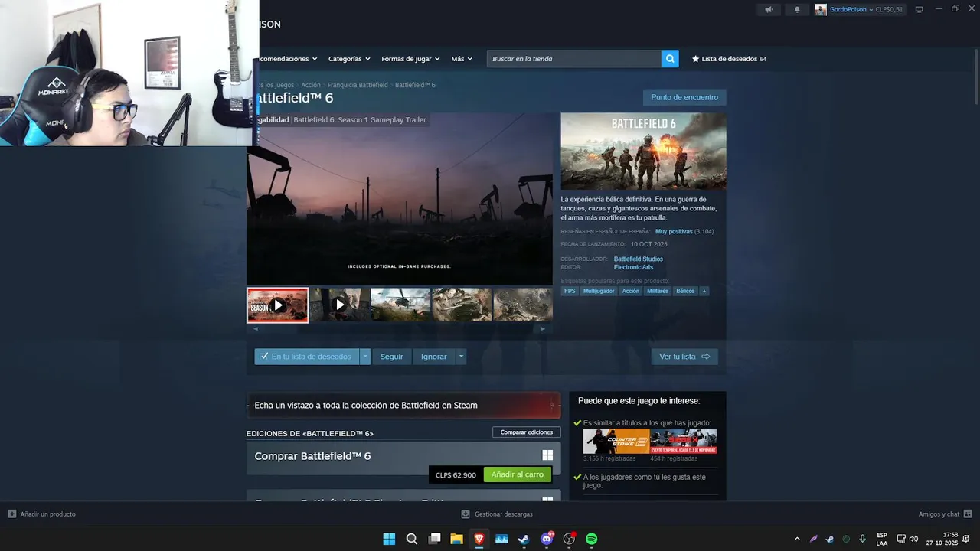The image size is (980, 551).
Task: Open File Explorer from taskbar
Action: [456, 539]
